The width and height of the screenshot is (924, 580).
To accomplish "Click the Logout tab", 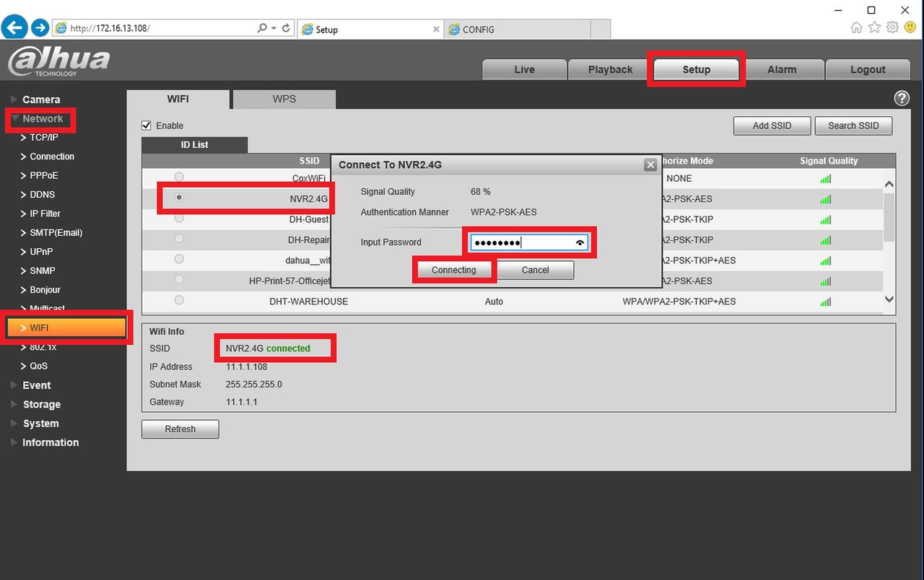I will coord(868,69).
